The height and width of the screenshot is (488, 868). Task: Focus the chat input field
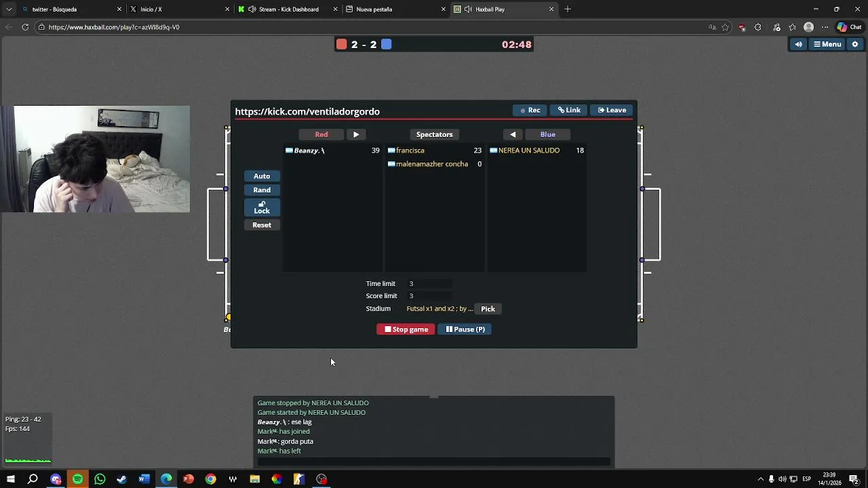coord(434,462)
